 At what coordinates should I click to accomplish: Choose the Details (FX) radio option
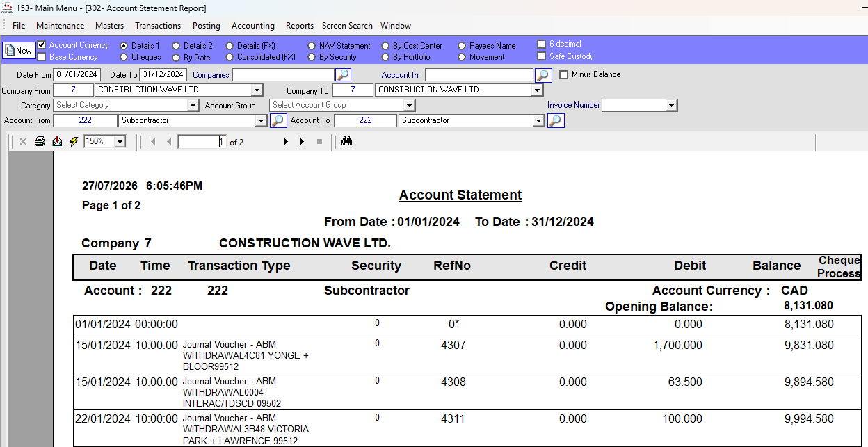click(x=230, y=46)
